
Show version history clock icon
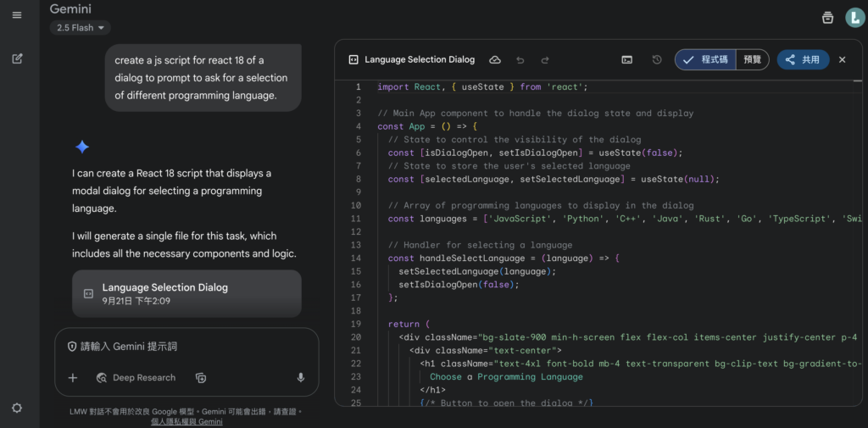point(657,60)
